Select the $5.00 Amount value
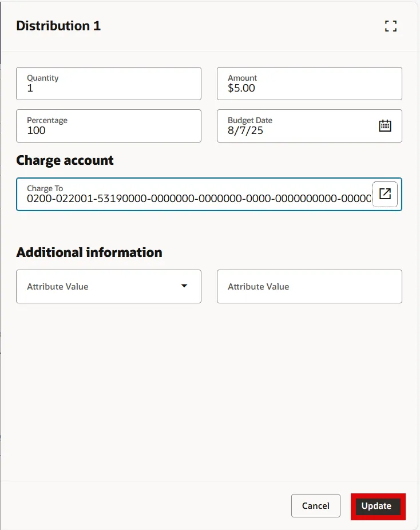Image resolution: width=420 pixels, height=530 pixels. pyautogui.click(x=241, y=88)
